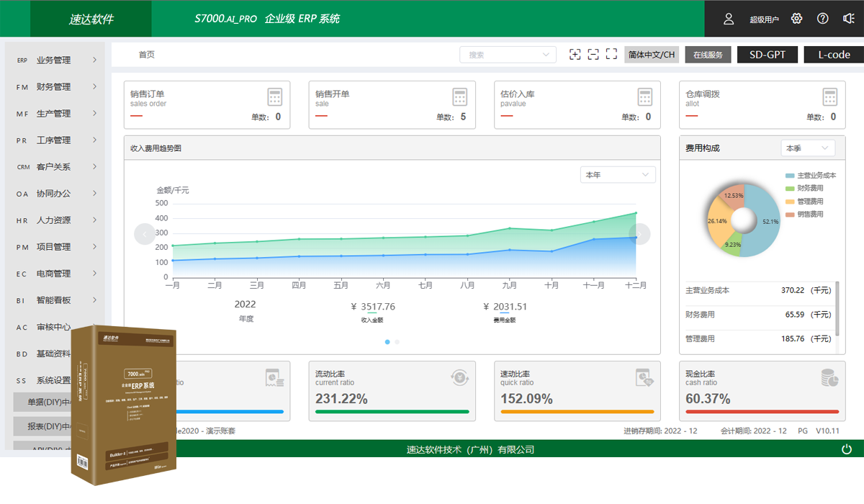
Task: Click the 185.76 管理费用 value
Action: (793, 338)
